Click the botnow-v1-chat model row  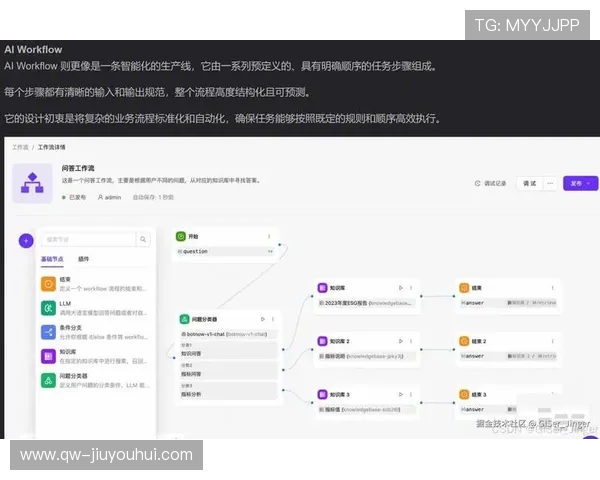tap(228, 334)
